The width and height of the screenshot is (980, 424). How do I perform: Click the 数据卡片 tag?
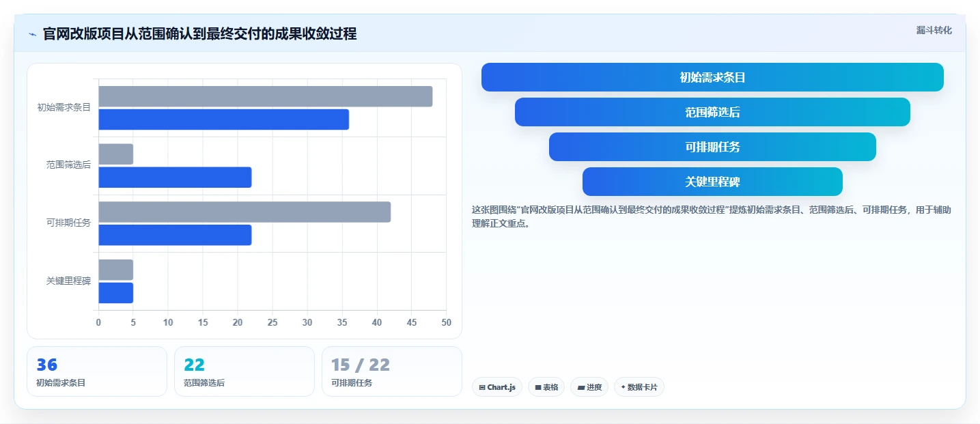639,387
